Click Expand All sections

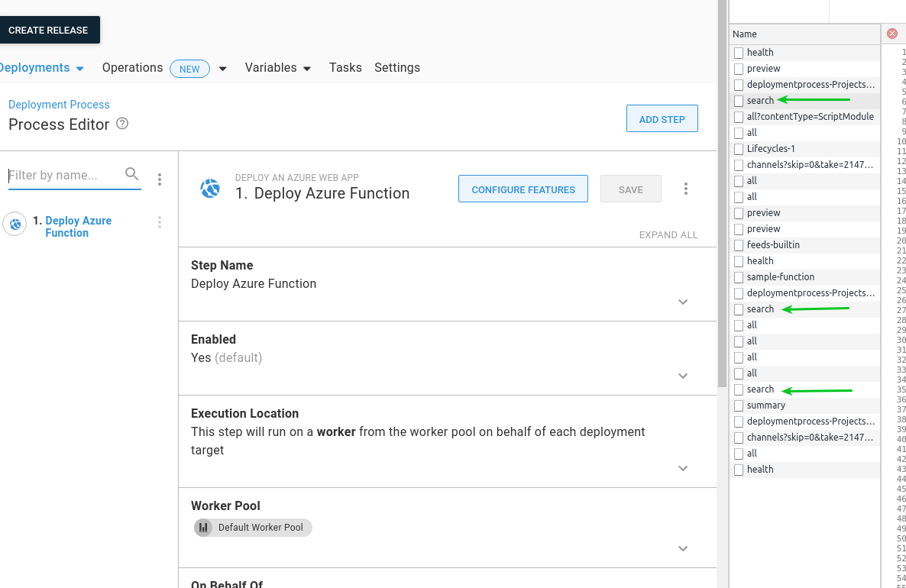[668, 235]
